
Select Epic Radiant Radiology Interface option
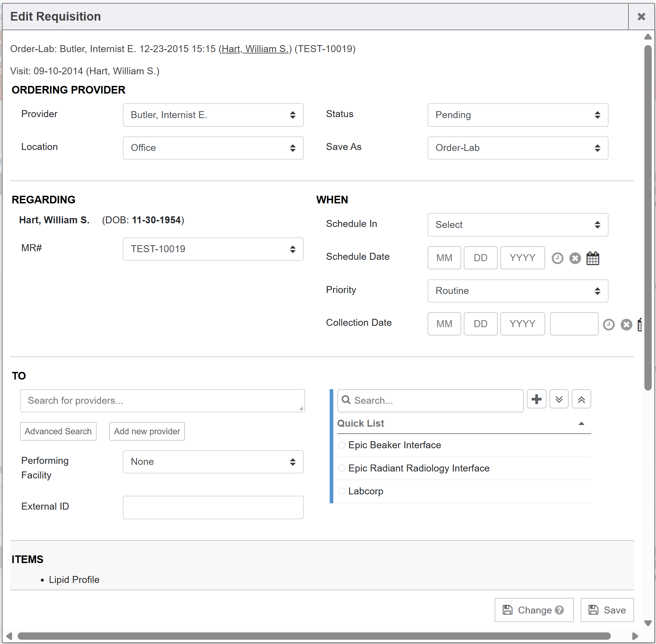342,468
